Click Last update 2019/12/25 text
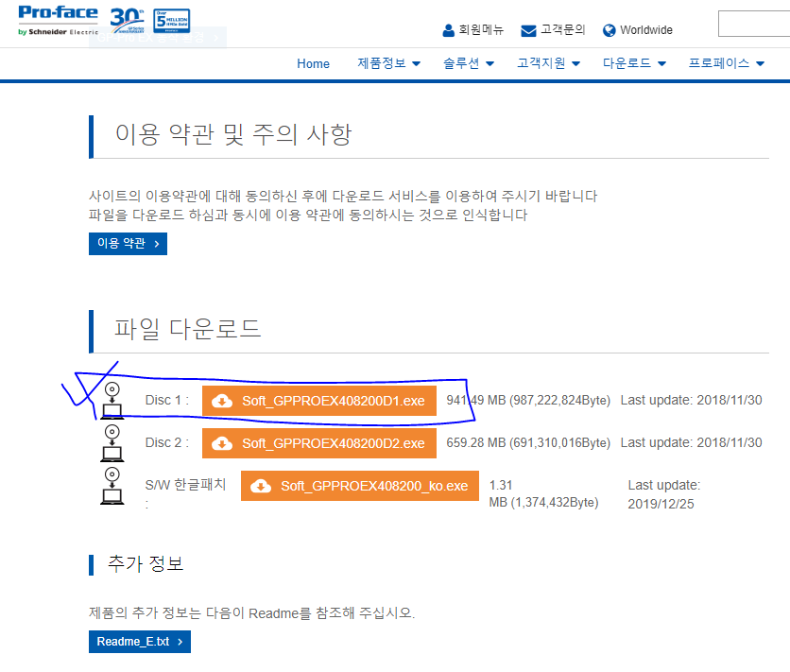This screenshot has height=672, width=790. click(x=664, y=494)
